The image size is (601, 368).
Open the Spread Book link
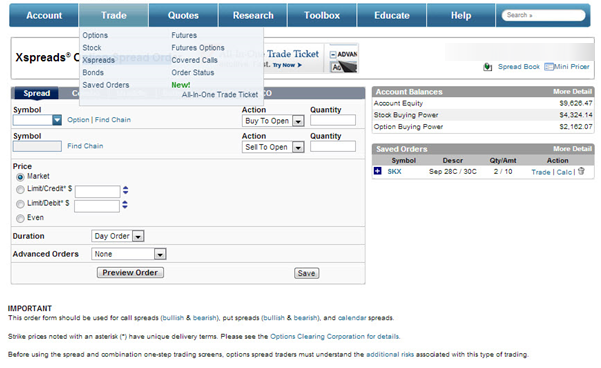tap(519, 67)
